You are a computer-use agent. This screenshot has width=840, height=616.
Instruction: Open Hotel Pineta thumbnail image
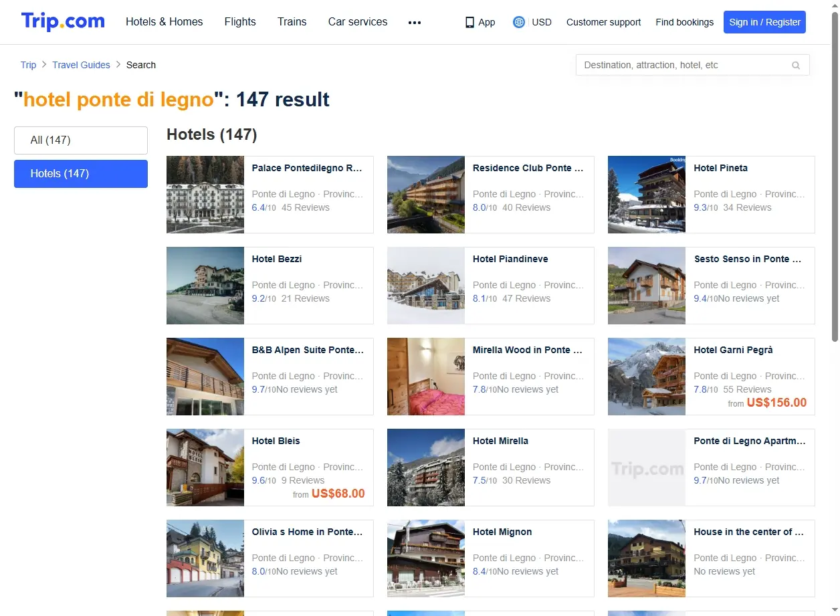click(x=647, y=195)
